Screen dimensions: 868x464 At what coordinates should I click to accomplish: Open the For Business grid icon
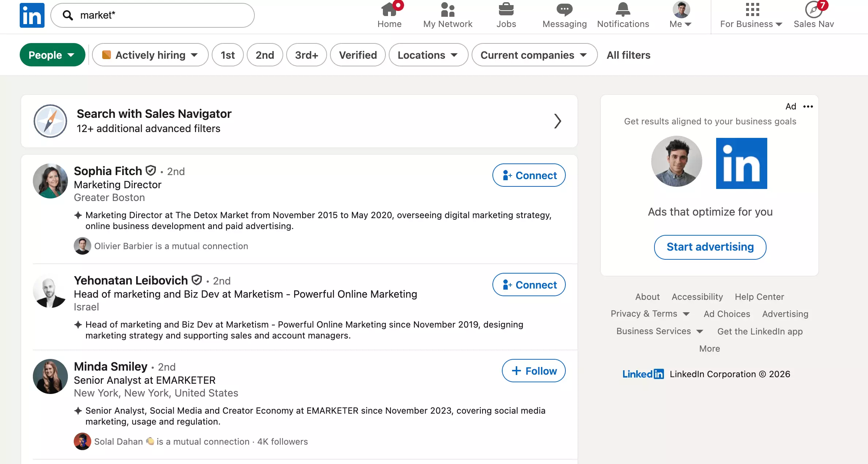(x=752, y=9)
